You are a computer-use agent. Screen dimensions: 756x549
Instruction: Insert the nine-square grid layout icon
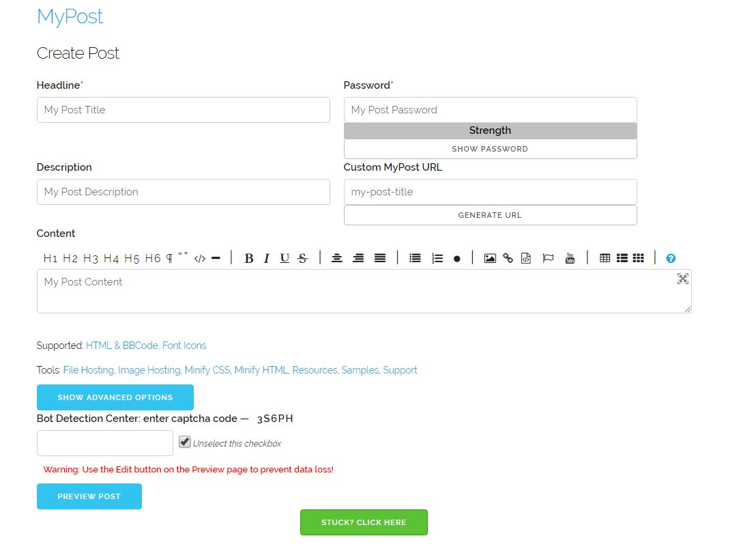pos(639,259)
